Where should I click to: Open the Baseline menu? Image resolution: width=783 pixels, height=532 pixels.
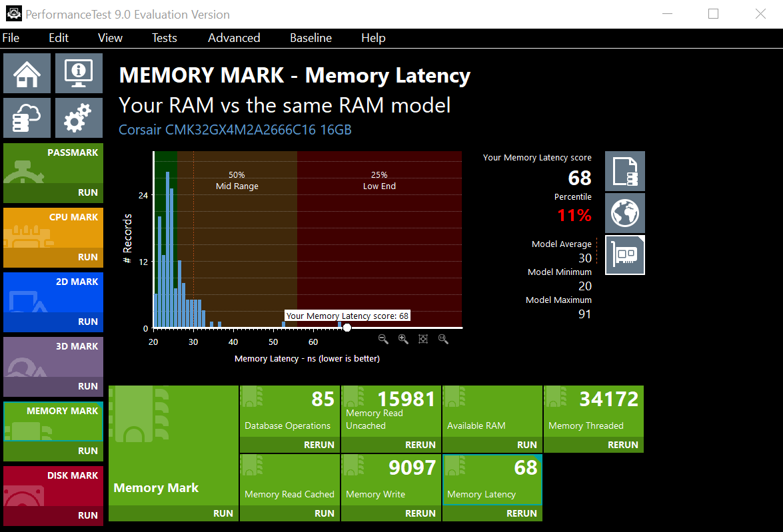pos(311,38)
